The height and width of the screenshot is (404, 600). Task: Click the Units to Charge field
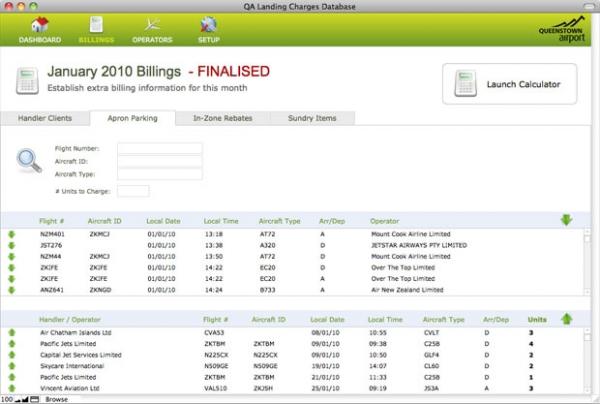(x=133, y=191)
